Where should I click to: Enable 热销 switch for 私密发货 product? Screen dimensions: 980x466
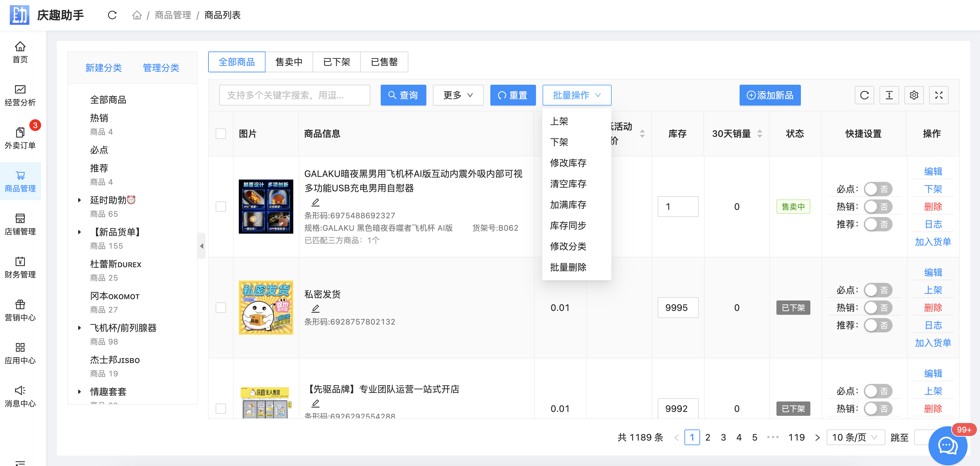[x=878, y=308]
